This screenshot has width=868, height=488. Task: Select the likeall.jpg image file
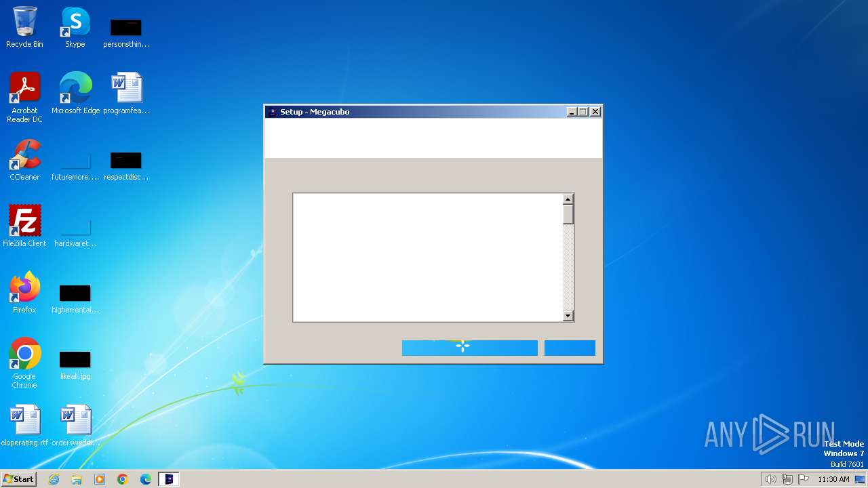(x=75, y=365)
